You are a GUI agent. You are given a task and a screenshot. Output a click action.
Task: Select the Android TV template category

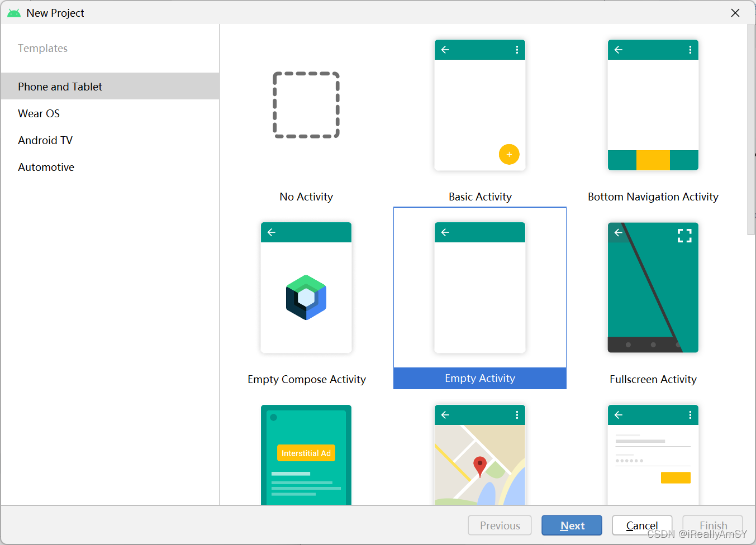click(110, 140)
